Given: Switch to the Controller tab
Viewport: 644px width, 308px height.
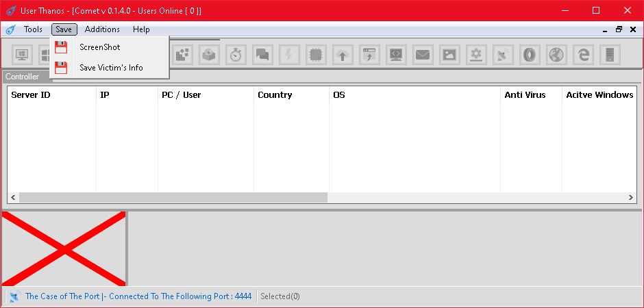Looking at the screenshot, I should pyautogui.click(x=23, y=77).
